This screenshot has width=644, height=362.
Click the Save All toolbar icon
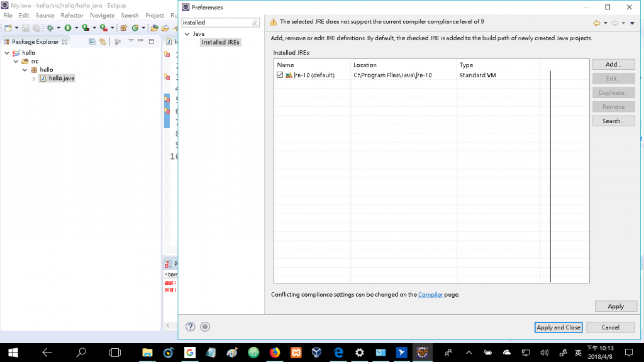coord(36,28)
